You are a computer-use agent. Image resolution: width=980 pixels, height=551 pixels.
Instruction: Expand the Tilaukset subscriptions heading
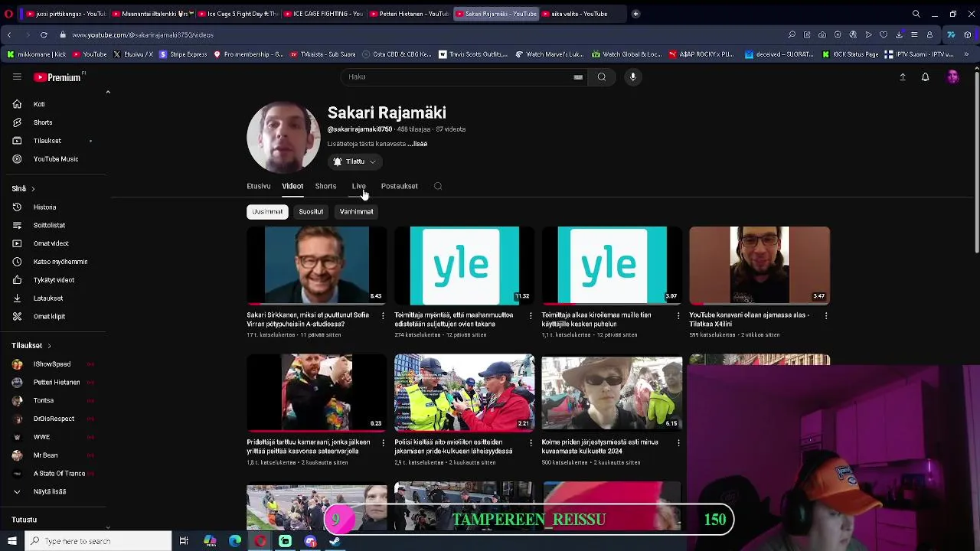point(31,345)
